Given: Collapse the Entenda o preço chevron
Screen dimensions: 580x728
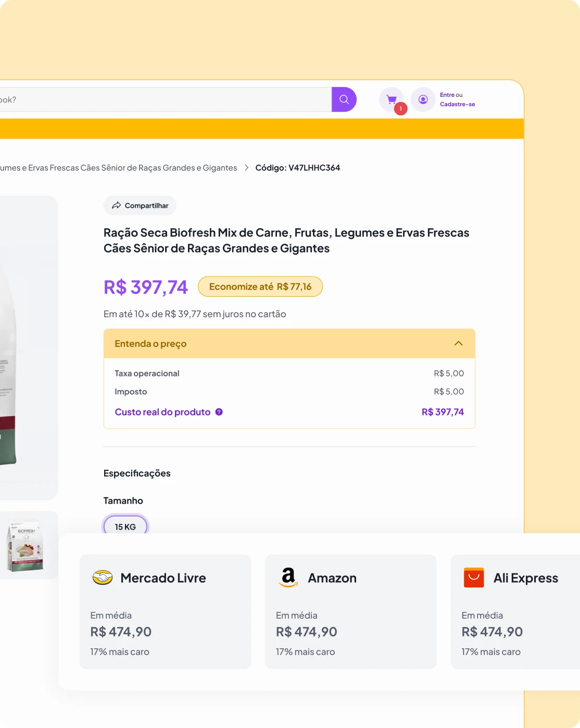Looking at the screenshot, I should click(x=458, y=344).
